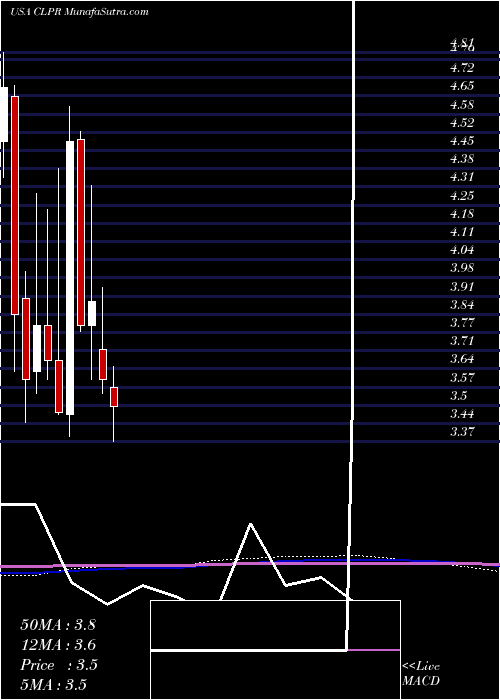The image size is (500, 700).
Task: Click the 'Price : 3.5' readout
Action: click(59, 665)
